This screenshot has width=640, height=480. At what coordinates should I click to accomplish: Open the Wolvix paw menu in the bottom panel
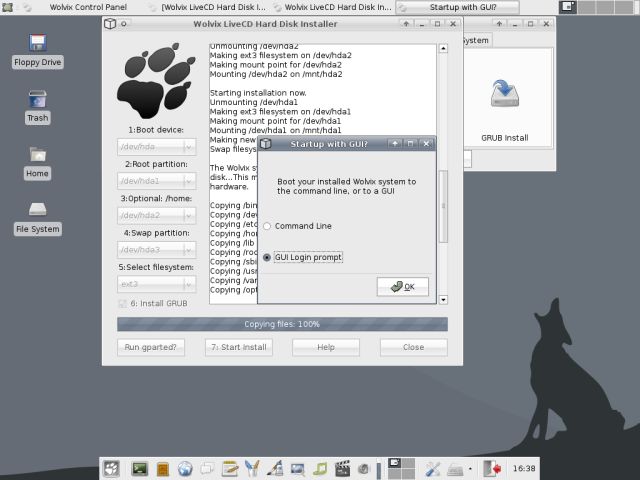pyautogui.click(x=111, y=469)
